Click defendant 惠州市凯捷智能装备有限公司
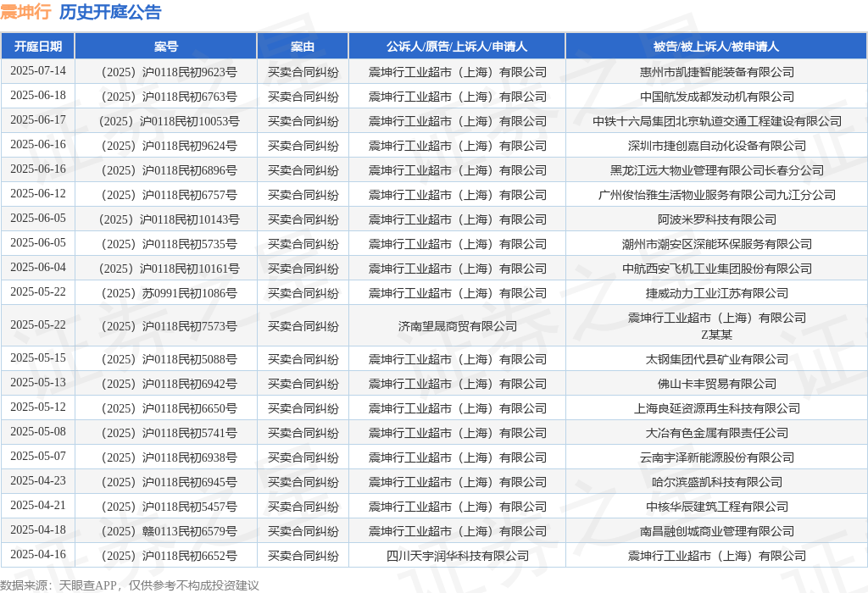Image resolution: width=868 pixels, height=593 pixels. click(x=717, y=72)
